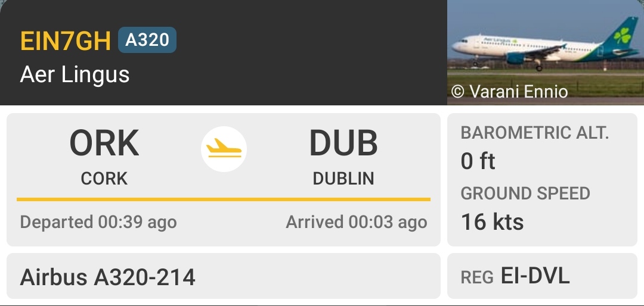Open destination airport DUB

pos(343,143)
